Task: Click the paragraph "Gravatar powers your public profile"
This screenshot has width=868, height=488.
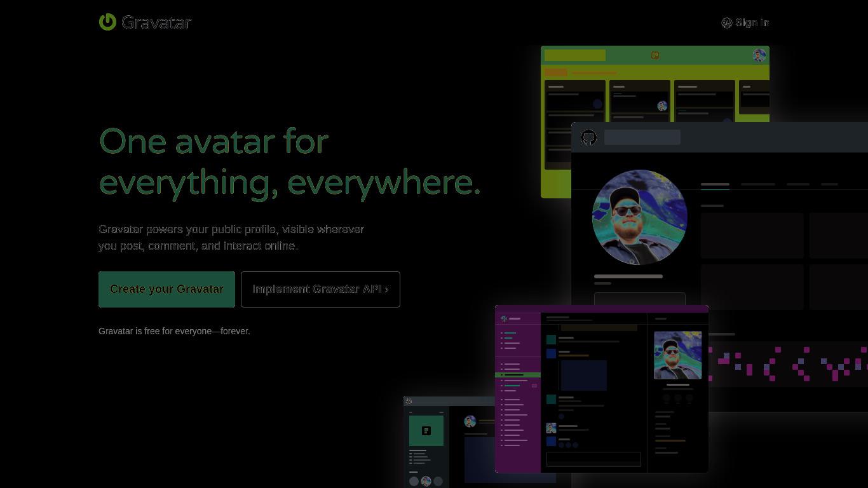Action: click(231, 238)
